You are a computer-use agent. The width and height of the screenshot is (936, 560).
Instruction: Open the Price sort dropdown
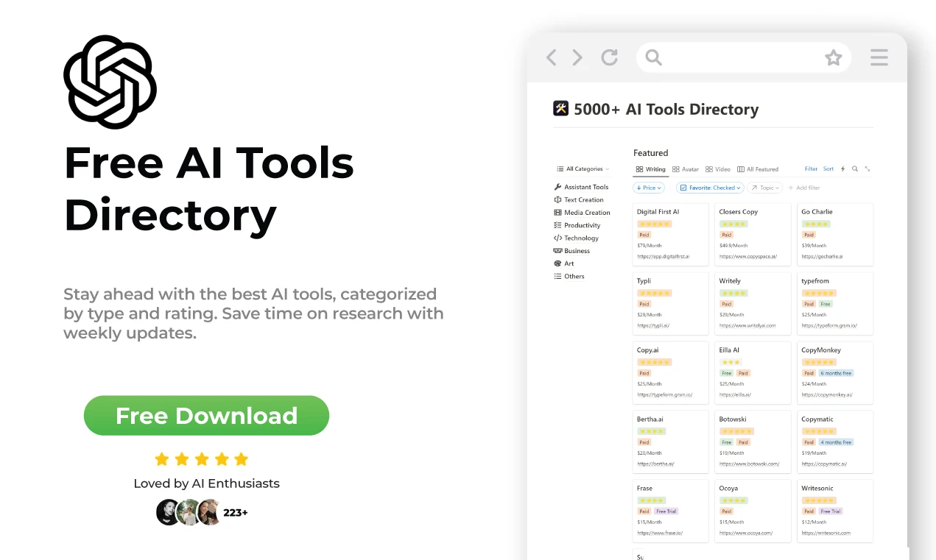click(x=649, y=188)
